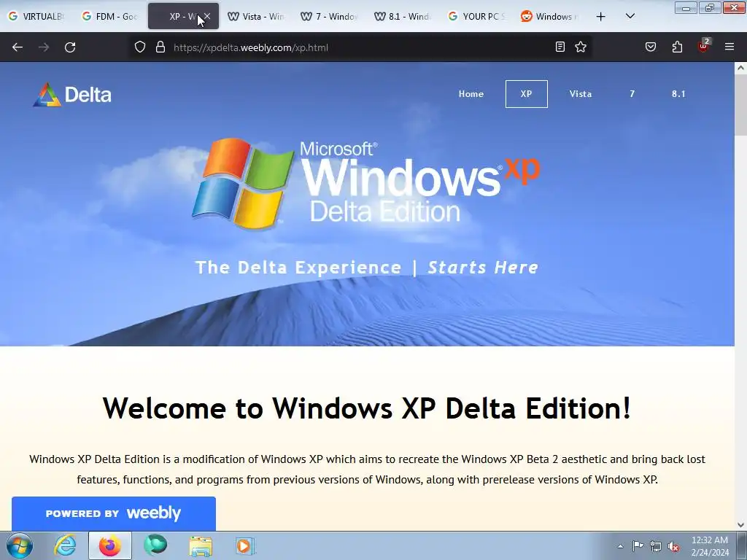Go back to the previous page
Viewport: 747px width, 560px height.
coord(18,47)
